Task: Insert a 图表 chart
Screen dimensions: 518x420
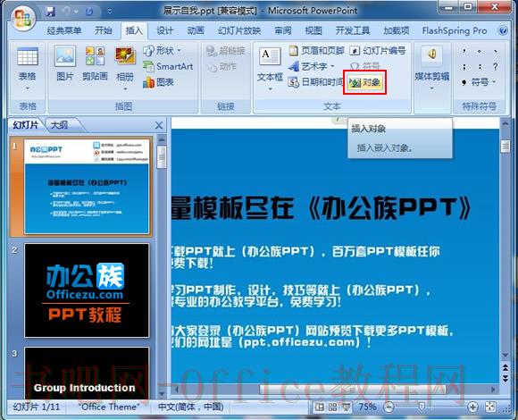Action: click(x=159, y=82)
